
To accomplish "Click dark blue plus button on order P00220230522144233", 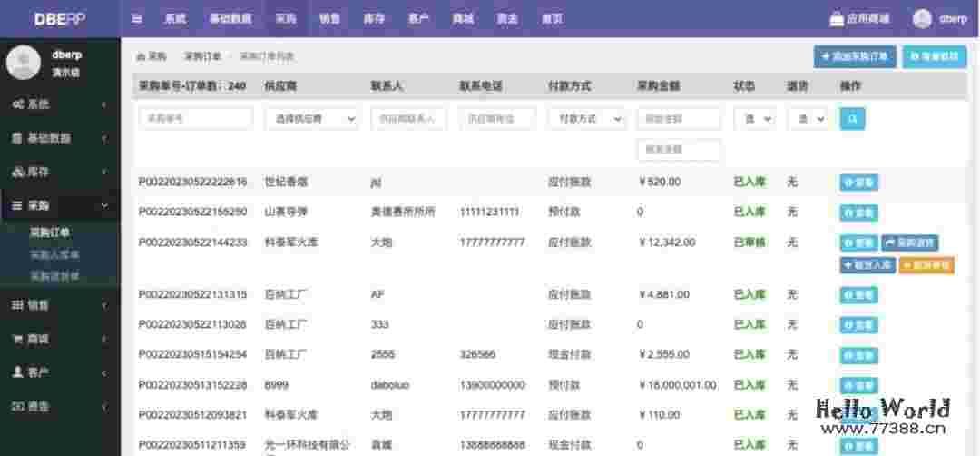I will tap(867, 265).
